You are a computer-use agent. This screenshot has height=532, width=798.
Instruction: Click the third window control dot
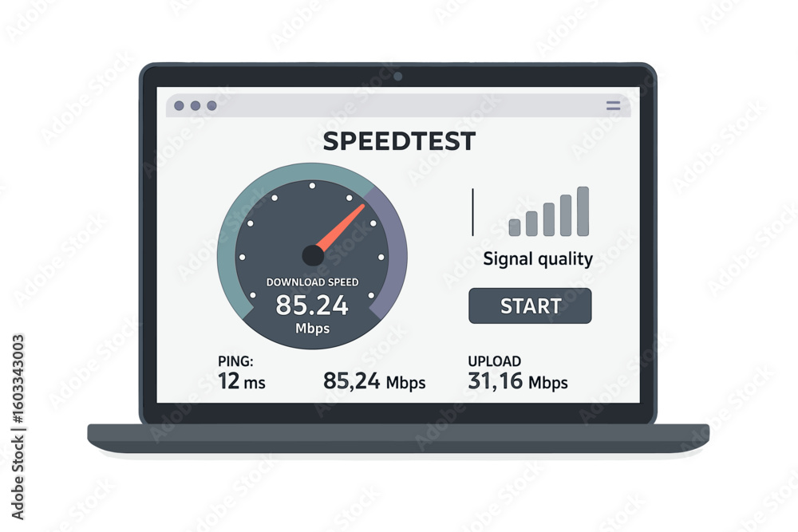[211, 106]
